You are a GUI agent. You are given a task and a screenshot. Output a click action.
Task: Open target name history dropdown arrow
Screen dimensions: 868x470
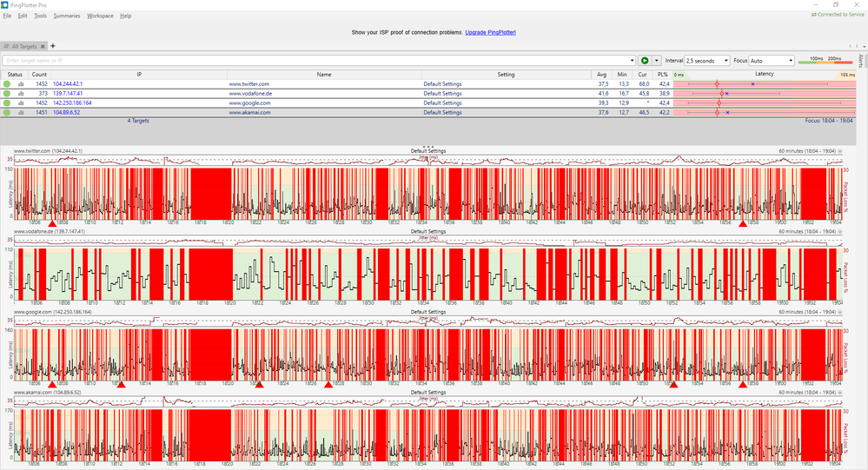click(633, 60)
